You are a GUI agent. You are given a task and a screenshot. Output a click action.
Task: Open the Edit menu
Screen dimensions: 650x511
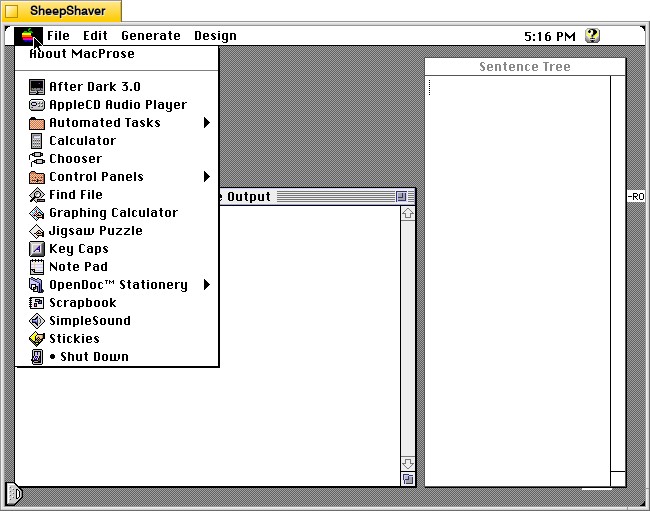pos(95,36)
